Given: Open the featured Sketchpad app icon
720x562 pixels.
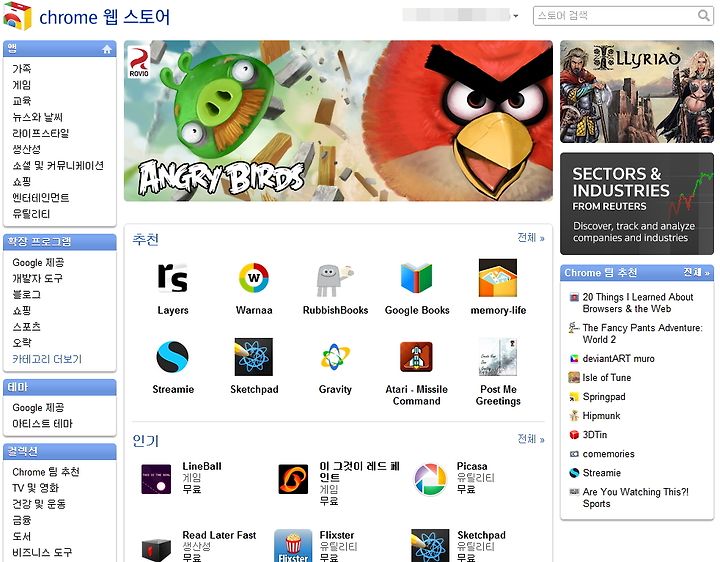Looking at the screenshot, I should pyautogui.click(x=254, y=357).
